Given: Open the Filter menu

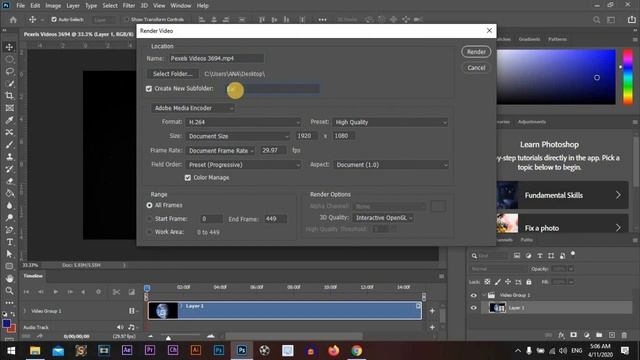Looking at the screenshot, I should [129, 6].
